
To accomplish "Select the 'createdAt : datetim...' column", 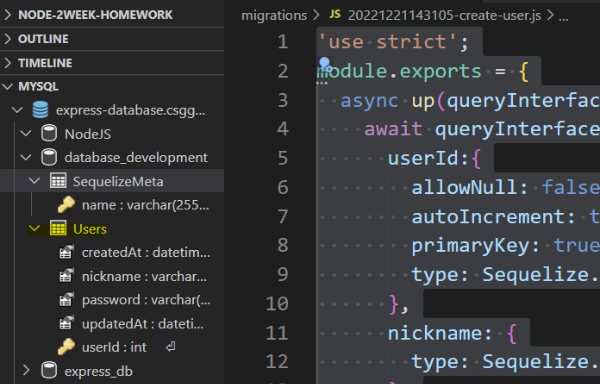I will click(146, 253).
